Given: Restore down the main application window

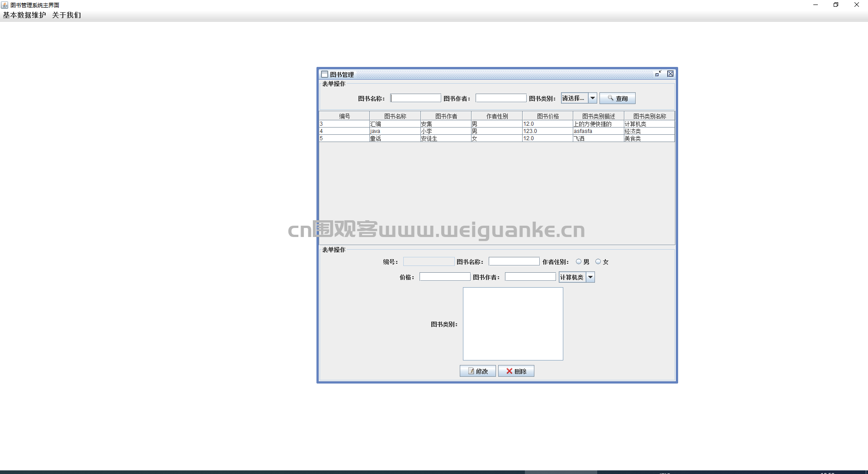Looking at the screenshot, I should tap(836, 5).
